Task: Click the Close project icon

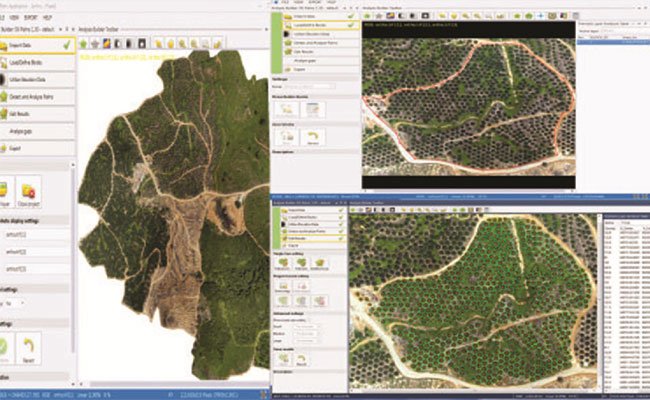Action: [30, 192]
